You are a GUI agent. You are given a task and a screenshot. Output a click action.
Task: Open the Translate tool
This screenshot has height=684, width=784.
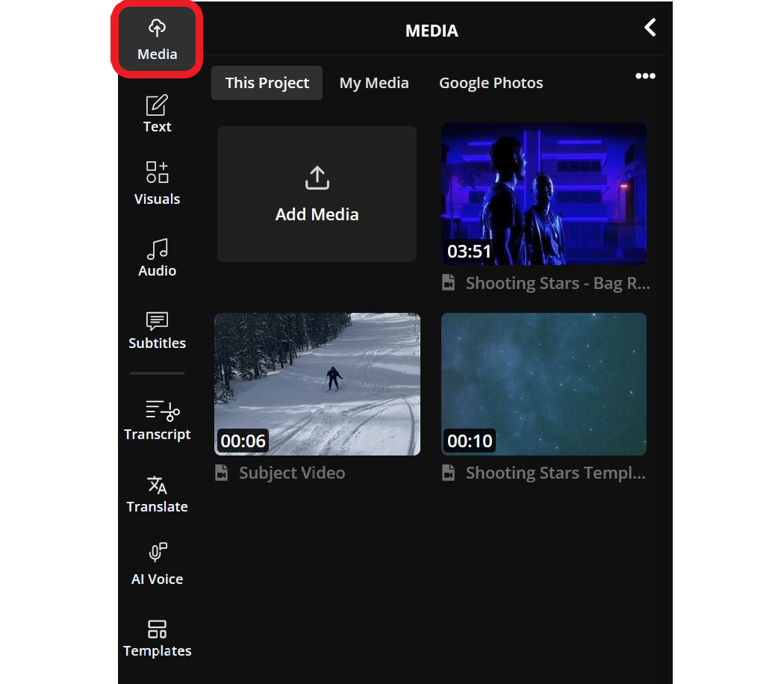[x=157, y=494]
